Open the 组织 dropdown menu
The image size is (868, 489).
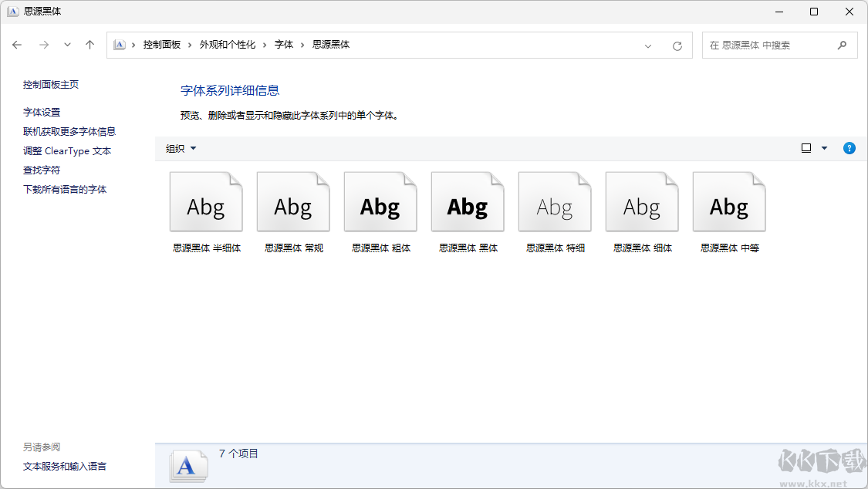pyautogui.click(x=182, y=147)
